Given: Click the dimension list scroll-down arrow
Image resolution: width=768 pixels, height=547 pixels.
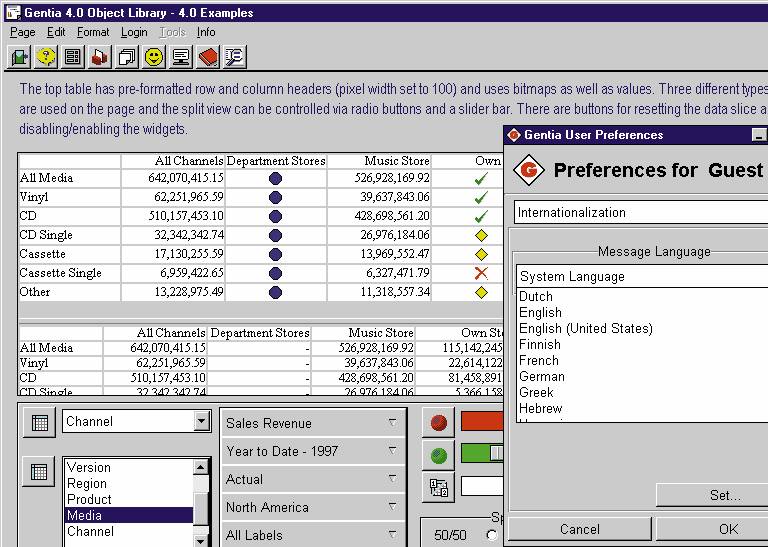Looking at the screenshot, I should [x=200, y=540].
